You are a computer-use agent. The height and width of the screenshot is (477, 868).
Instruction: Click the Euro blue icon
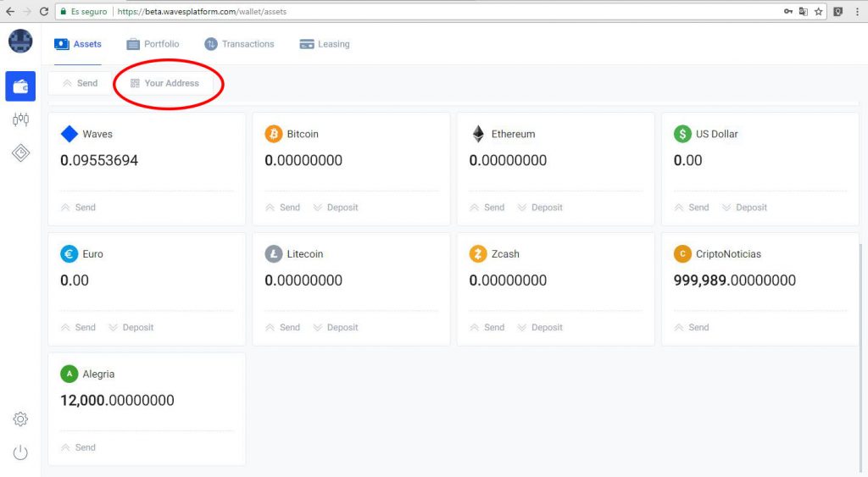(x=70, y=254)
